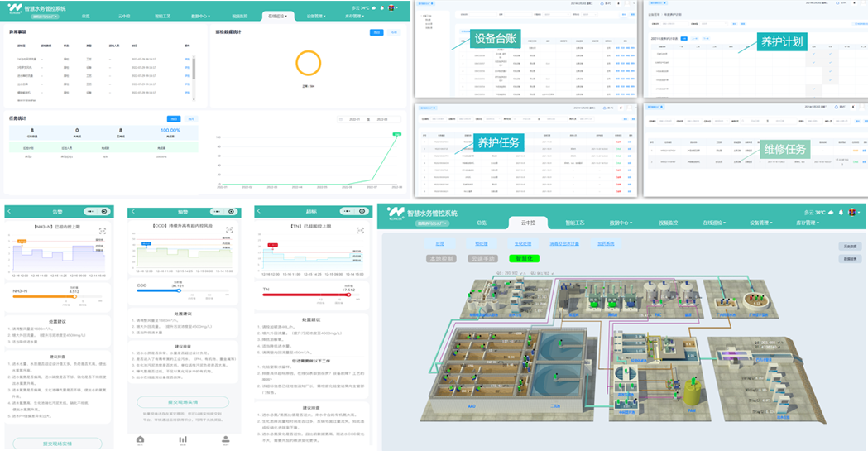Tap bar chart icon in 预警 bottom bar
This screenshot has height=451, width=868.
point(183,439)
